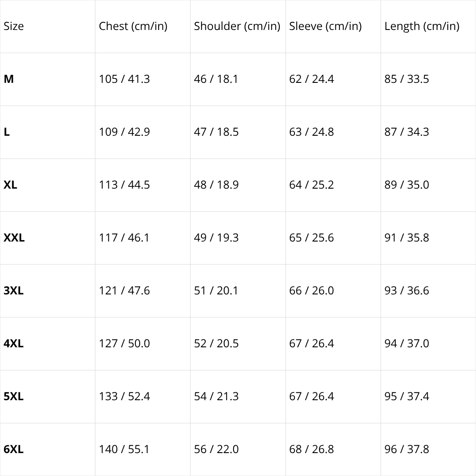The width and height of the screenshot is (476, 476).
Task: Select the 4XL size row label
Action: [14, 344]
